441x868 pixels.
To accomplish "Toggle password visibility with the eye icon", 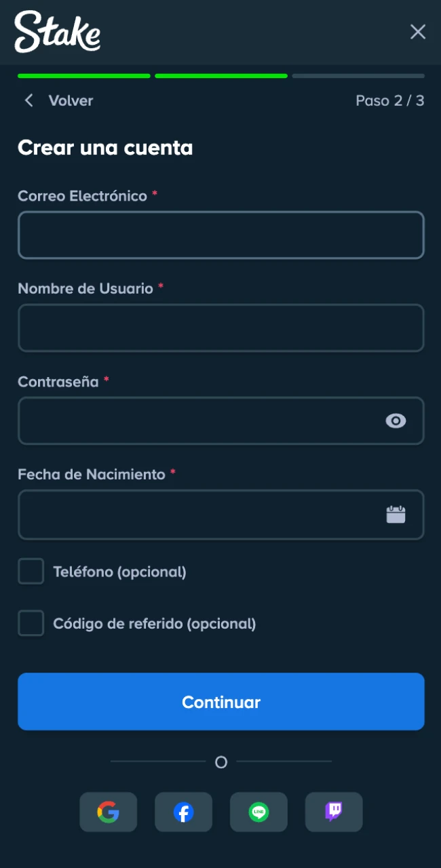I will [x=396, y=421].
